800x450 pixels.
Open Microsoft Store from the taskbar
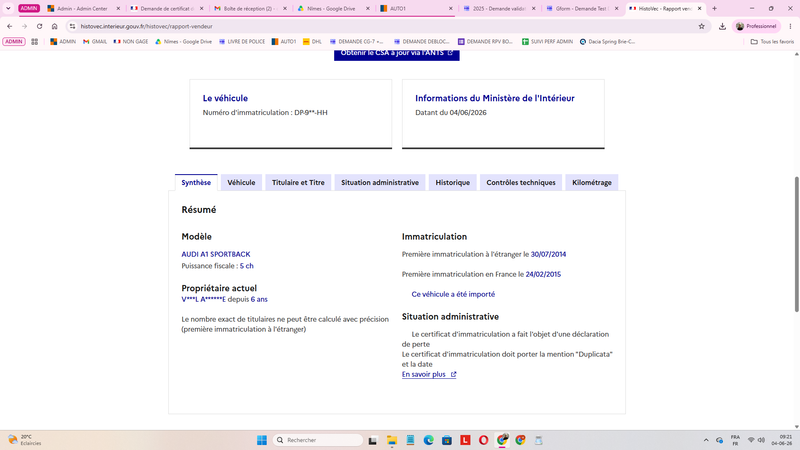pos(446,440)
